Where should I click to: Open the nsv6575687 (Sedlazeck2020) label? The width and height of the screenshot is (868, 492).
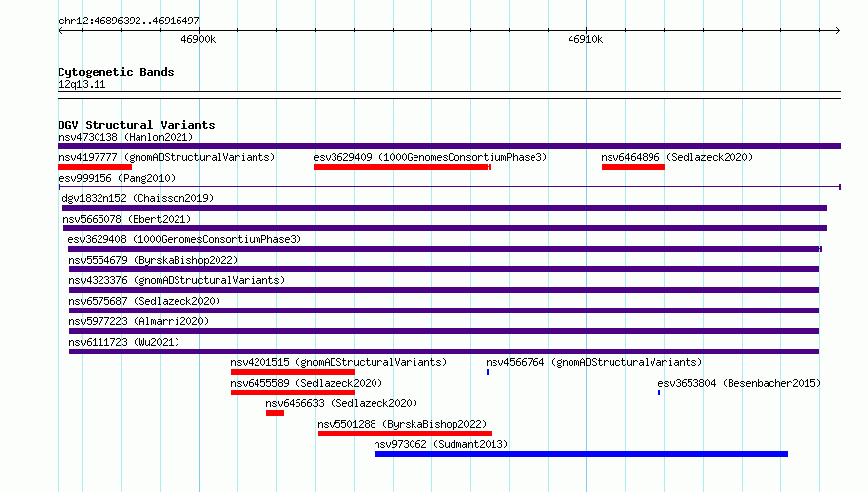(144, 301)
